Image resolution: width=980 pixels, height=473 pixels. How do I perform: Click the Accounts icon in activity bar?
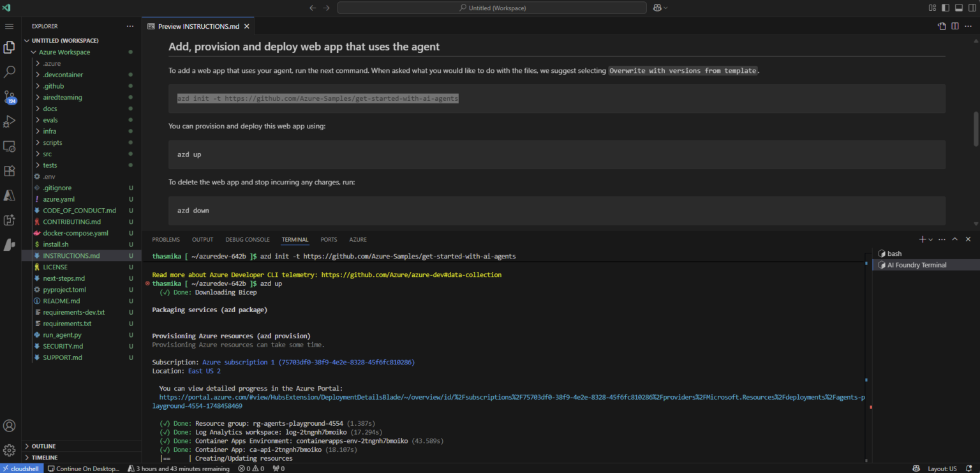tap(10, 425)
